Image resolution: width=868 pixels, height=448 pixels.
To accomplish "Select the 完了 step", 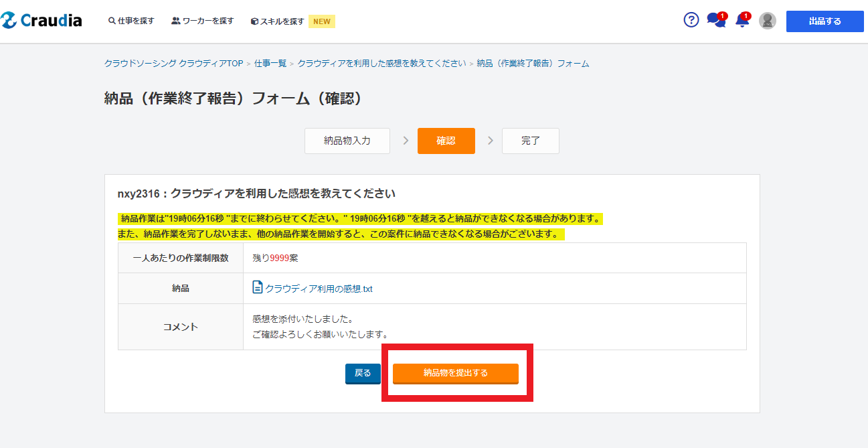I will pyautogui.click(x=530, y=141).
